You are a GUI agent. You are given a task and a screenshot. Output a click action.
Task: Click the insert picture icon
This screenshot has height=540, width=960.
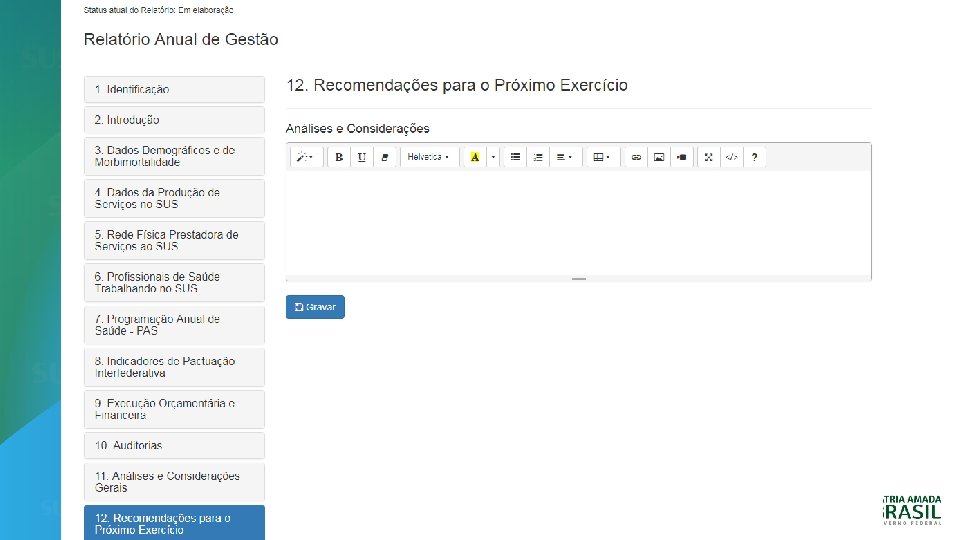pyautogui.click(x=658, y=157)
